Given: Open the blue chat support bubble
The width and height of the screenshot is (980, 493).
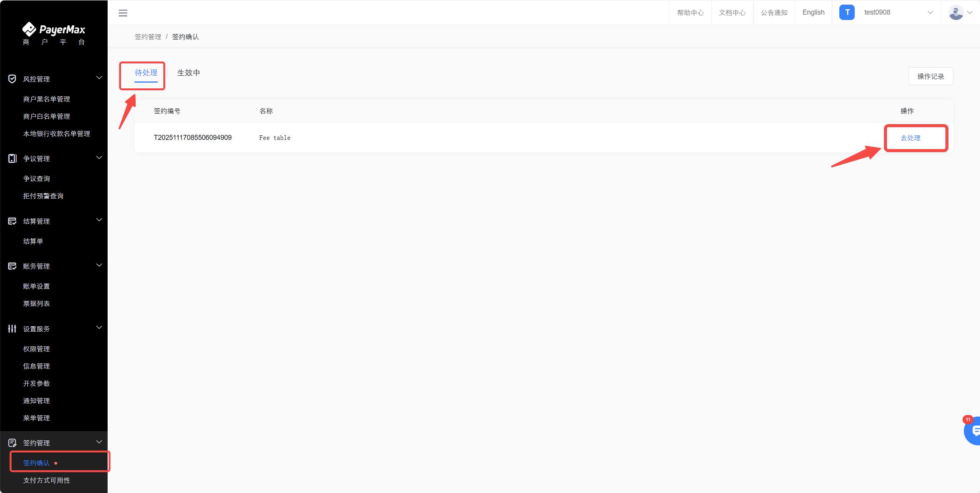Looking at the screenshot, I should (973, 431).
